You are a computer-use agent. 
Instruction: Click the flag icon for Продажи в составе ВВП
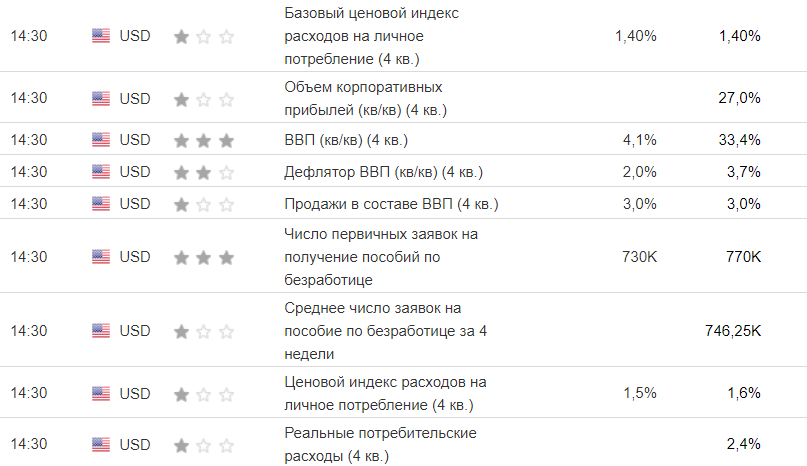point(101,204)
